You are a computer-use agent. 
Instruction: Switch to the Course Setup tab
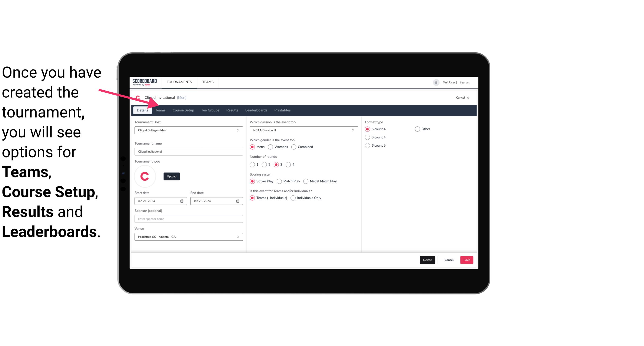click(x=183, y=110)
